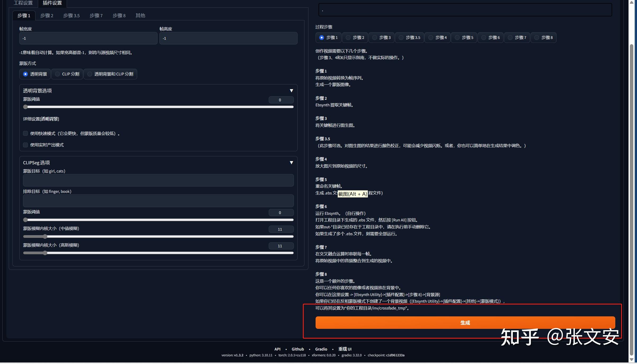Select 步骤 3.5 in 过程步骤

[409, 38]
